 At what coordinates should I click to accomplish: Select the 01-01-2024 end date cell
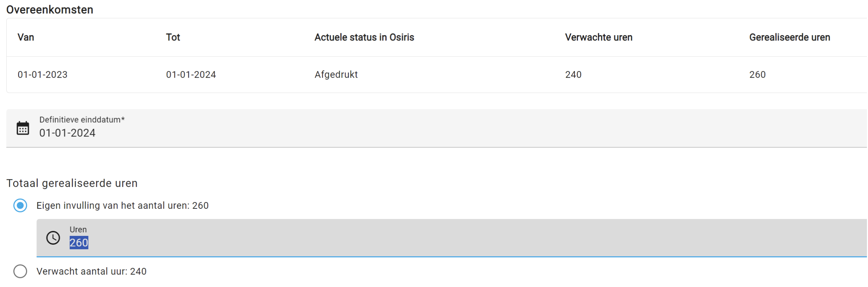[191, 75]
